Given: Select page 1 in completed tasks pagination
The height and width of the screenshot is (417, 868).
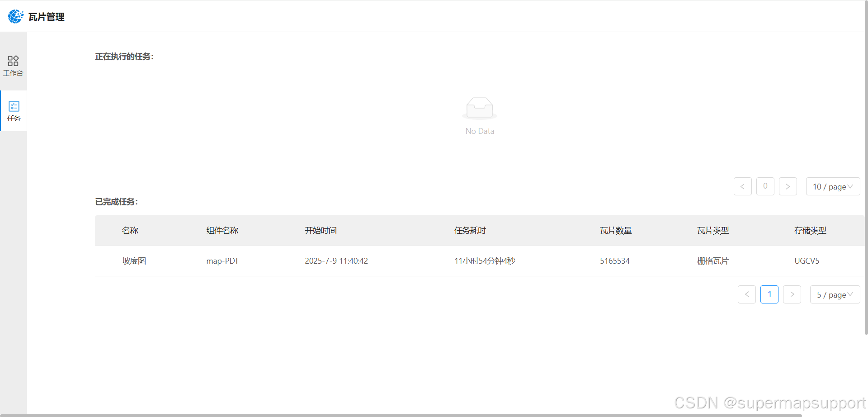Looking at the screenshot, I should [769, 294].
